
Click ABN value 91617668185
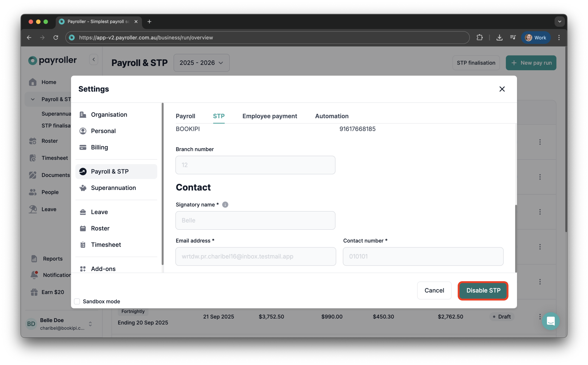(358, 129)
